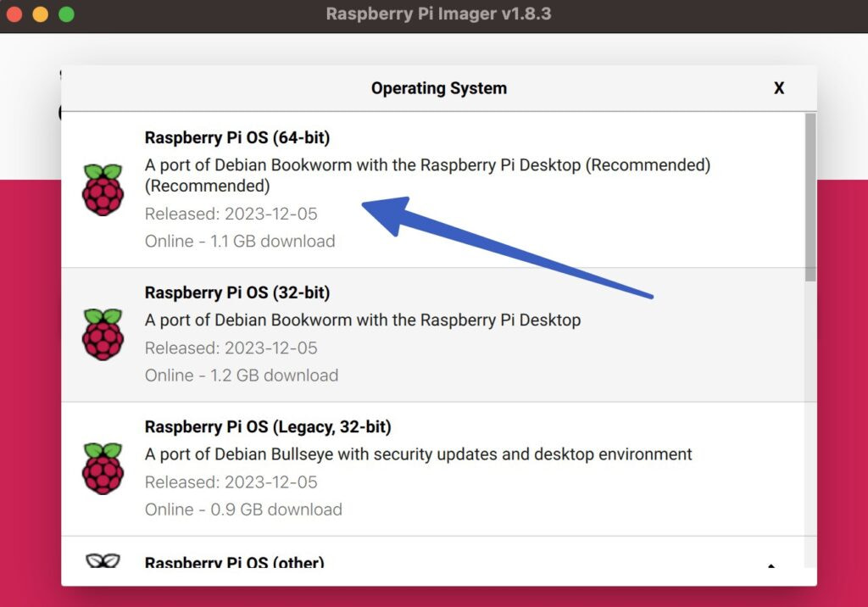Click the Debian Bookworm description of the 32-bit OS
The width and height of the screenshot is (868, 607).
pyautogui.click(x=361, y=320)
